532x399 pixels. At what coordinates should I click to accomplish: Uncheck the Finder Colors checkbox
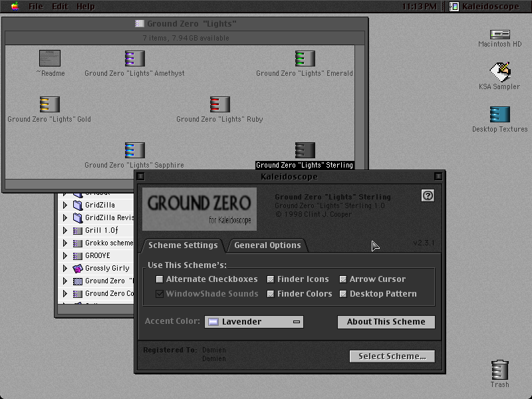pyautogui.click(x=271, y=293)
